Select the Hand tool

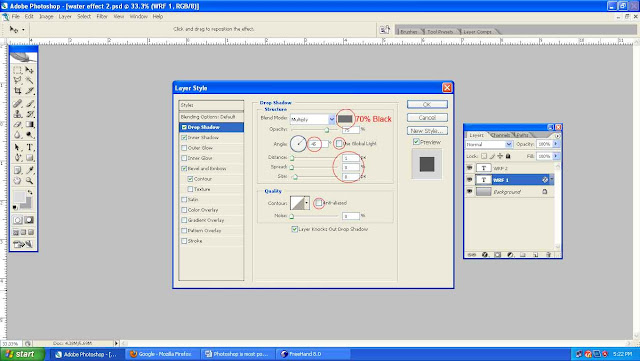coord(18,180)
